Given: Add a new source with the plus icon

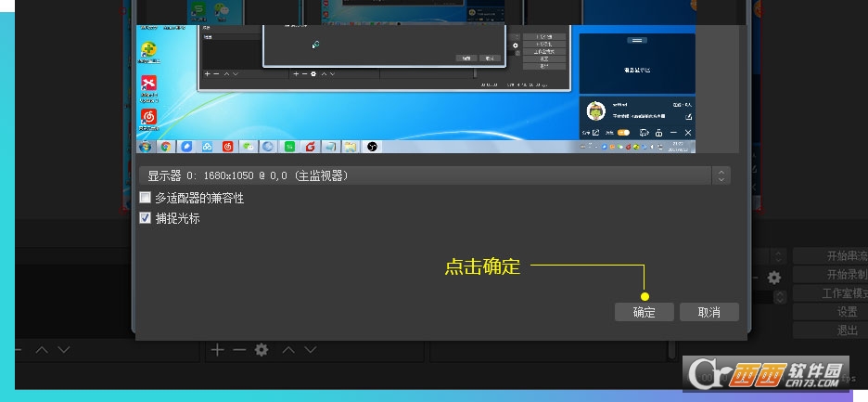Looking at the screenshot, I should (x=217, y=350).
